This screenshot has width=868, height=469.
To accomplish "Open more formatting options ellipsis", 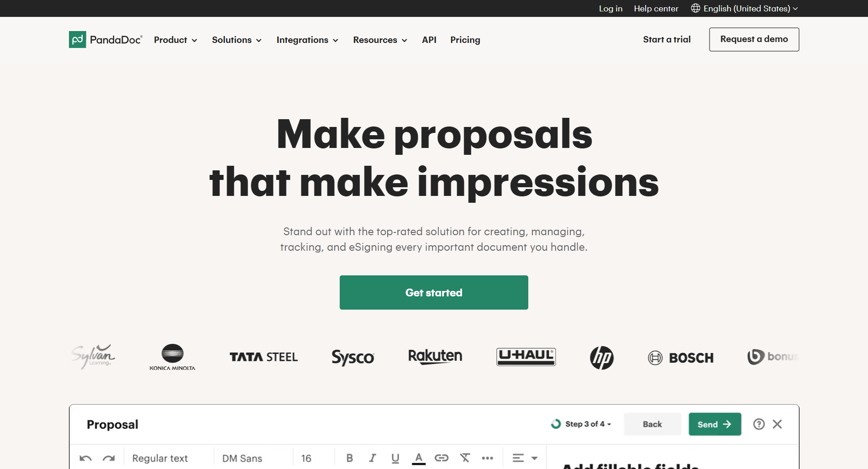I will 487,458.
